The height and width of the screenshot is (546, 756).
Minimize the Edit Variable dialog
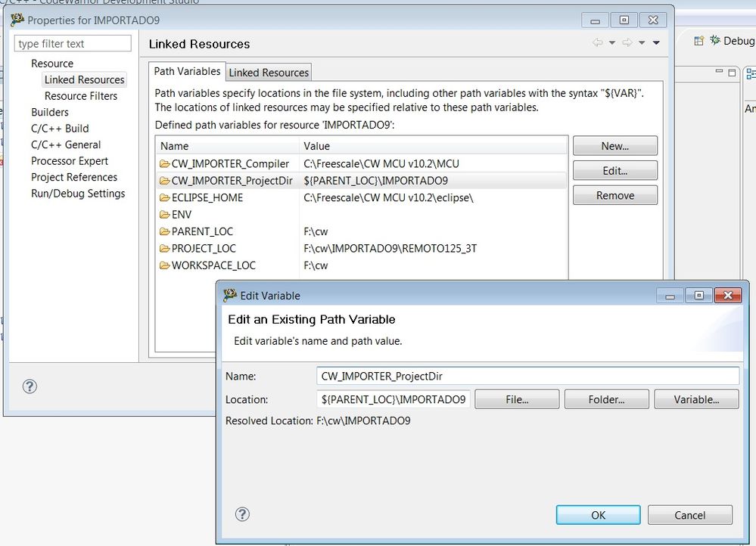tap(670, 296)
